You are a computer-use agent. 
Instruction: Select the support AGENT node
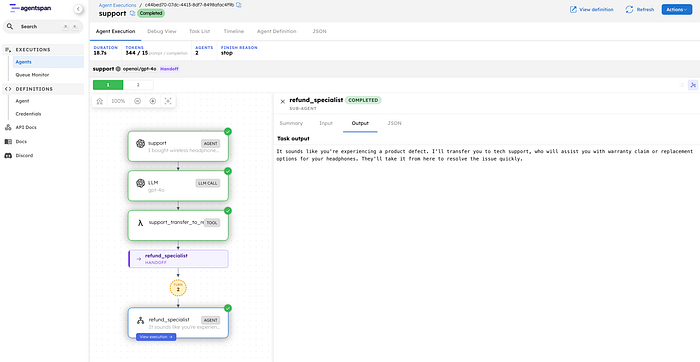pyautogui.click(x=178, y=146)
